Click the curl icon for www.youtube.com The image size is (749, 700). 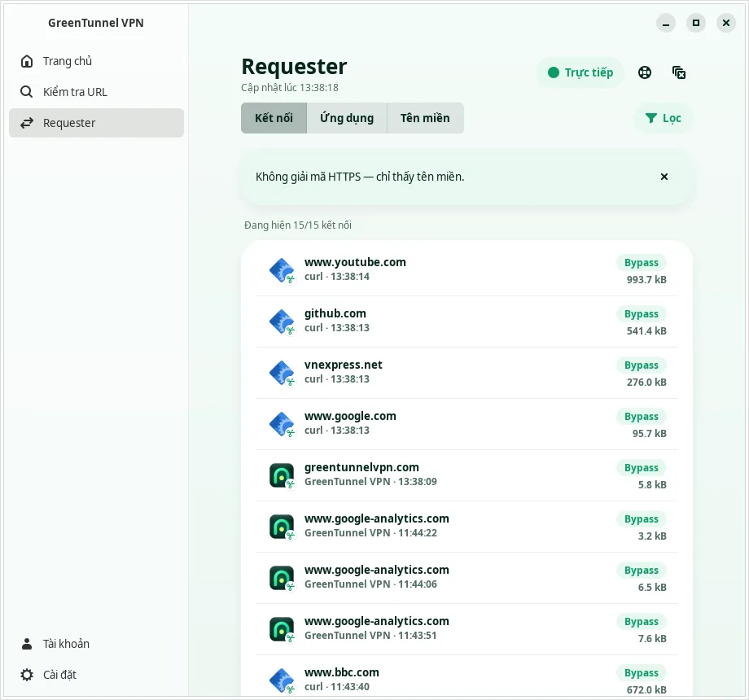(282, 270)
